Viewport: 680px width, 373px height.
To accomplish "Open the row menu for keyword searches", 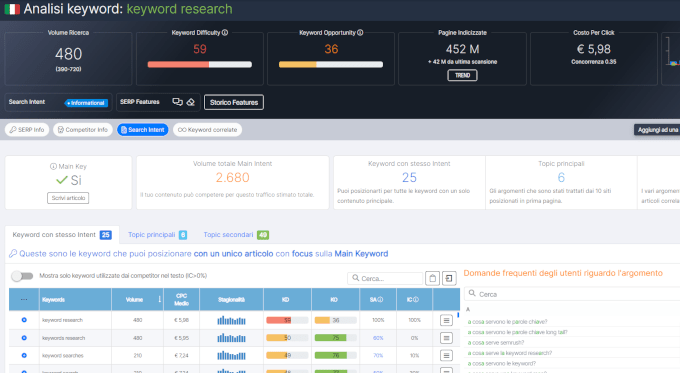I will pyautogui.click(x=446, y=356).
